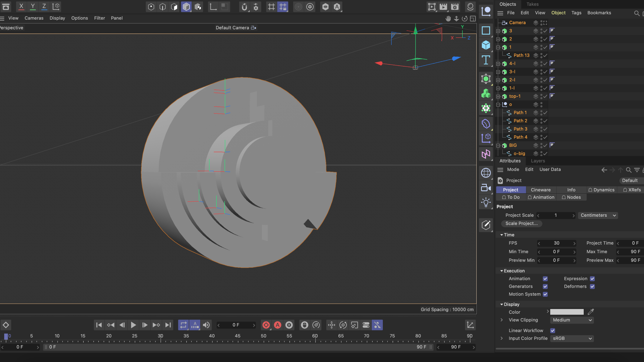Open the View Clipping Medium dropdown
Screen dimensions: 644x362
pos(572,320)
